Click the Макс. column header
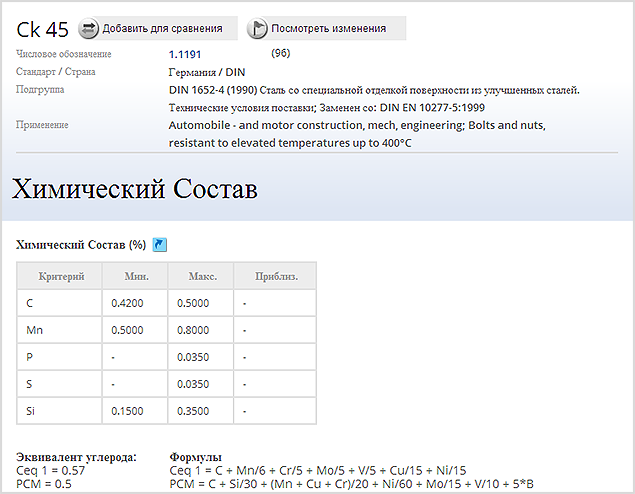The width and height of the screenshot is (635, 494). (x=201, y=276)
